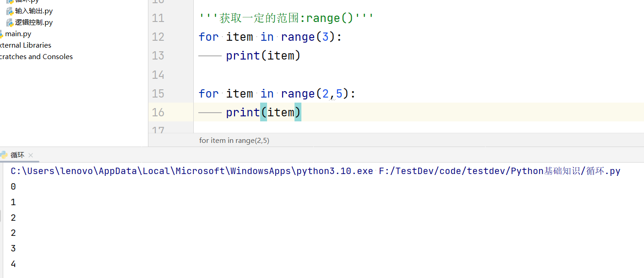Click the Python icon on the 循环 run tab

(x=4, y=155)
